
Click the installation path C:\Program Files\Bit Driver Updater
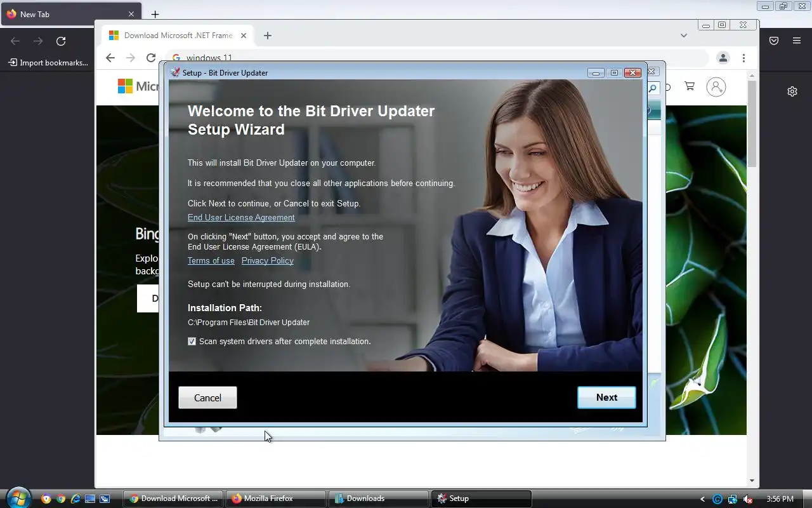[x=249, y=323]
